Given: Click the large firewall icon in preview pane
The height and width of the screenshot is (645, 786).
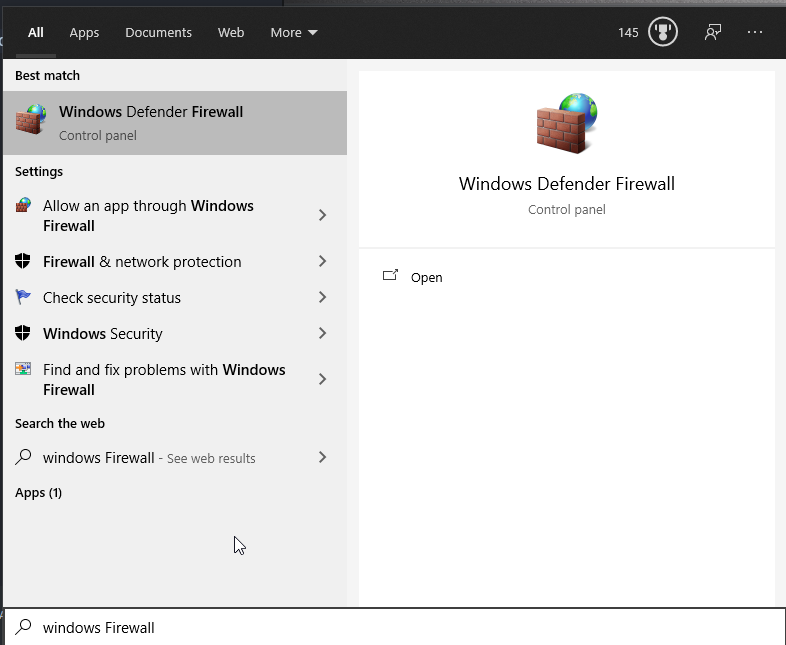Looking at the screenshot, I should tap(566, 124).
